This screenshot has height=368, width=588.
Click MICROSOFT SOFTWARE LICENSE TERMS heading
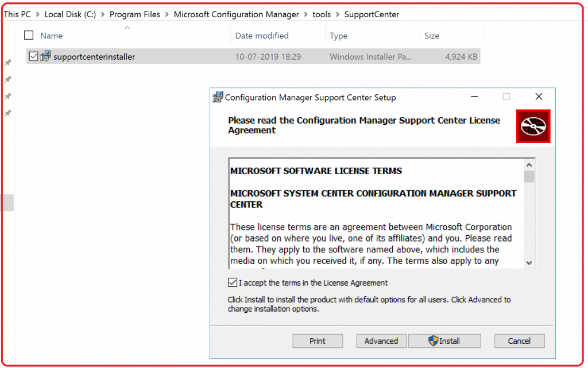point(316,171)
